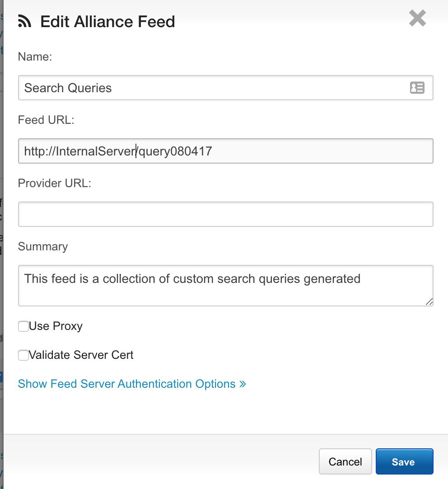Select the empty Provider URL field

[x=225, y=214]
